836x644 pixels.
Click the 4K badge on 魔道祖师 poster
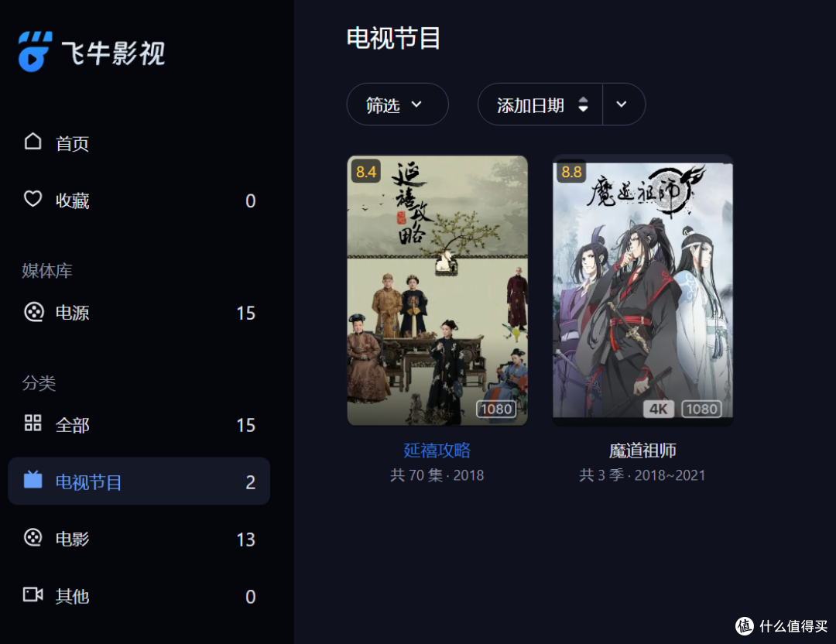(659, 409)
